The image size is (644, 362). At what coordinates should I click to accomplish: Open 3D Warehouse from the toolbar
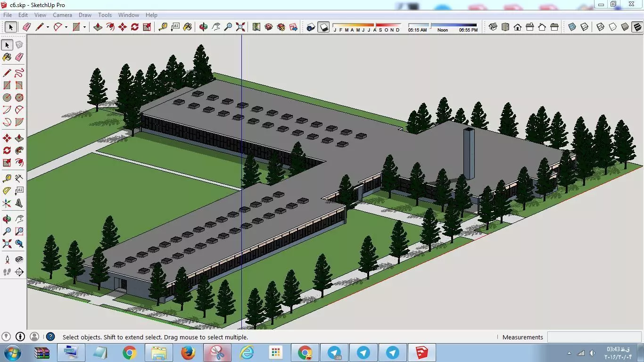coord(269,27)
